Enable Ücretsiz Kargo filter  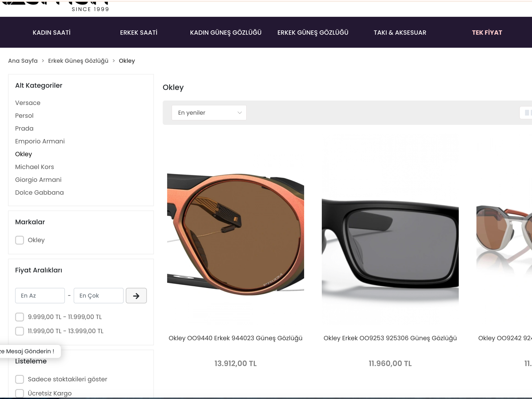tap(19, 393)
